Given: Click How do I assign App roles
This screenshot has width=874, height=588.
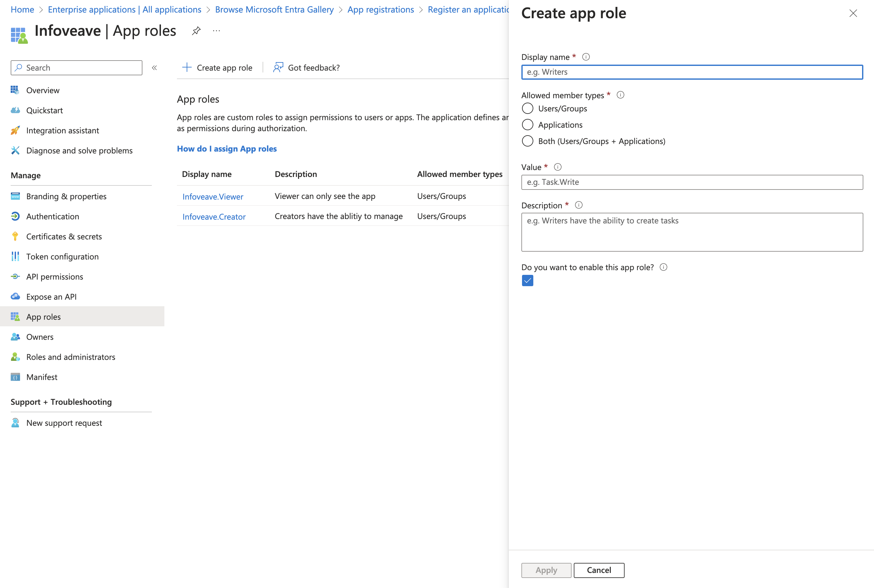Looking at the screenshot, I should [226, 148].
